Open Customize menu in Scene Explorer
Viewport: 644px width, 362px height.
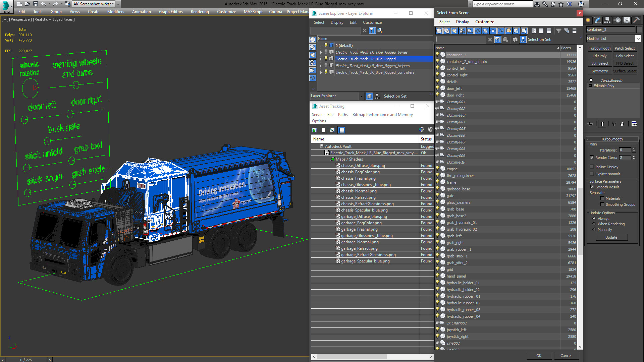coord(372,22)
